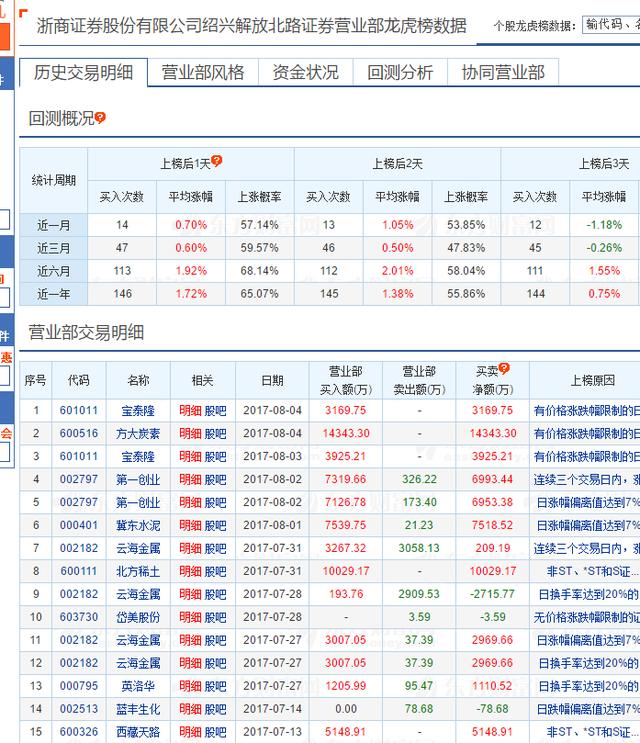Click net amount -2715.77 in row 9

tap(493, 594)
